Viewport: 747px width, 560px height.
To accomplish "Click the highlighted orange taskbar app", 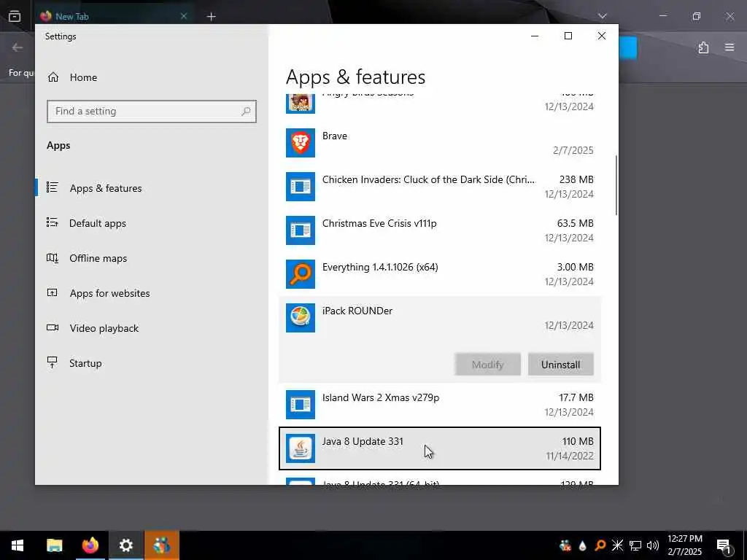I will pos(161,545).
